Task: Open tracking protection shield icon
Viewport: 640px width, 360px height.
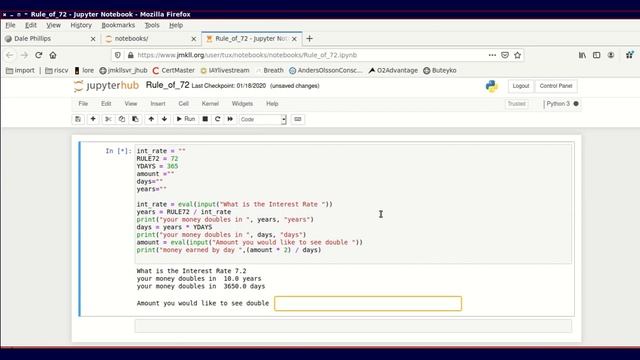Action: point(118,55)
